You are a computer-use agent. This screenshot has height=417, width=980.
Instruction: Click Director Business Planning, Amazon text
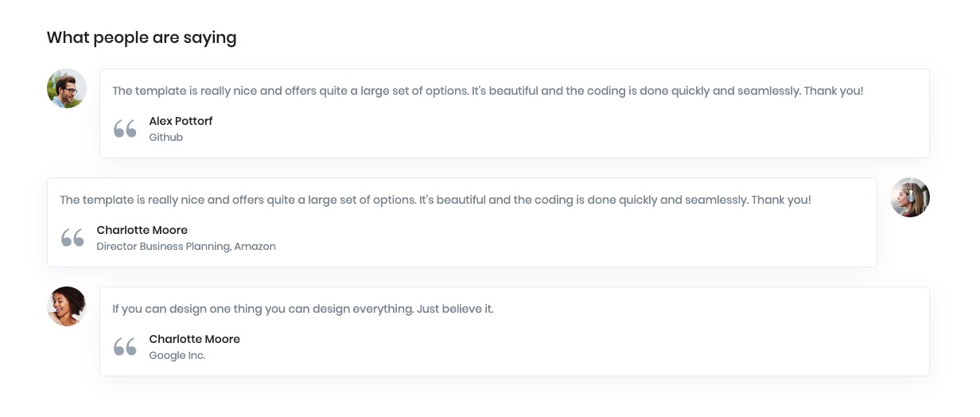coord(186,247)
